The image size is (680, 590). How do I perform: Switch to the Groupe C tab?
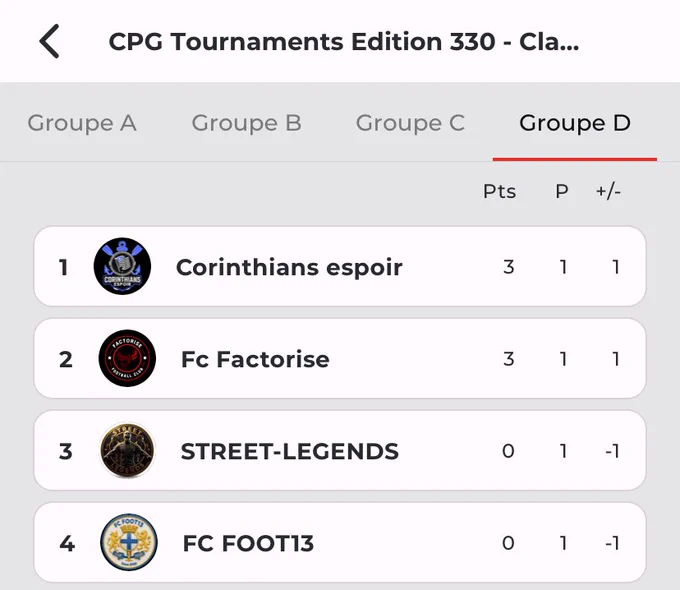(x=410, y=123)
